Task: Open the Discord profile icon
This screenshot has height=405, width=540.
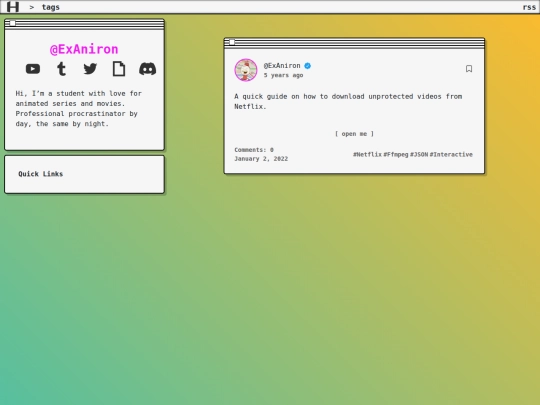Action: [147, 69]
